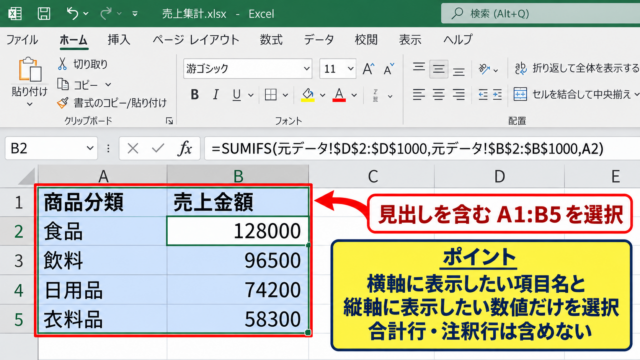Click セルを結合して中央揃え merge button

[573, 95]
